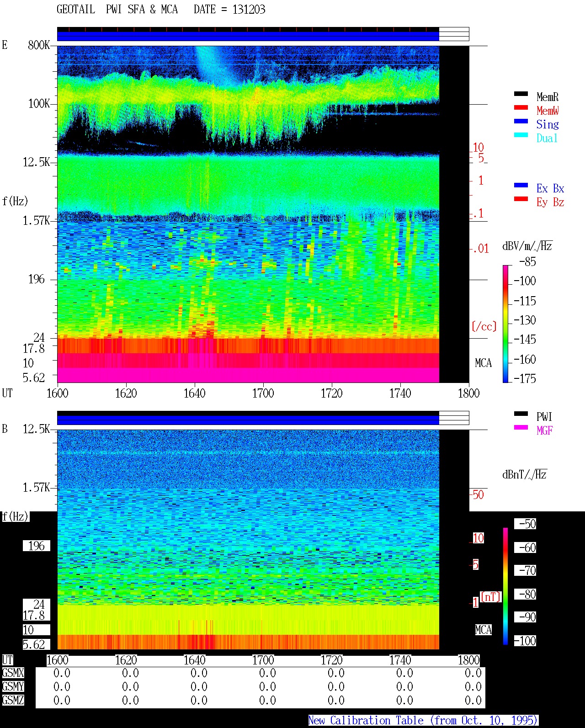Image resolution: width=585 pixels, height=728 pixels.
Task: Click the -80 color scale value
Action: tap(525, 594)
